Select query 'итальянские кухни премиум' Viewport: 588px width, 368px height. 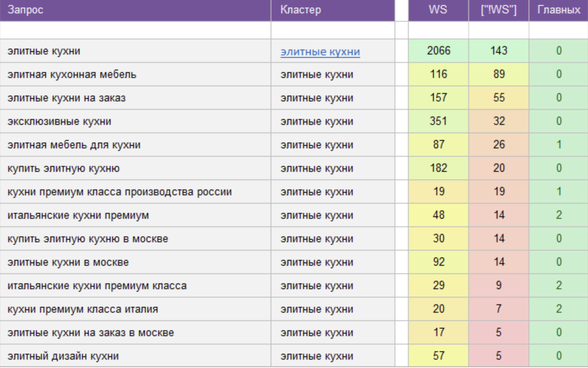135,215
